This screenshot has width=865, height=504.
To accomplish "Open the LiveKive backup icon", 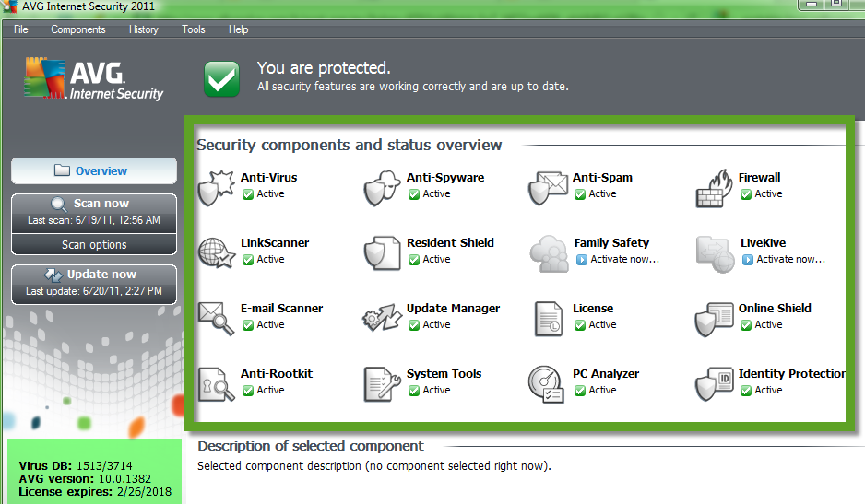I will pos(715,253).
